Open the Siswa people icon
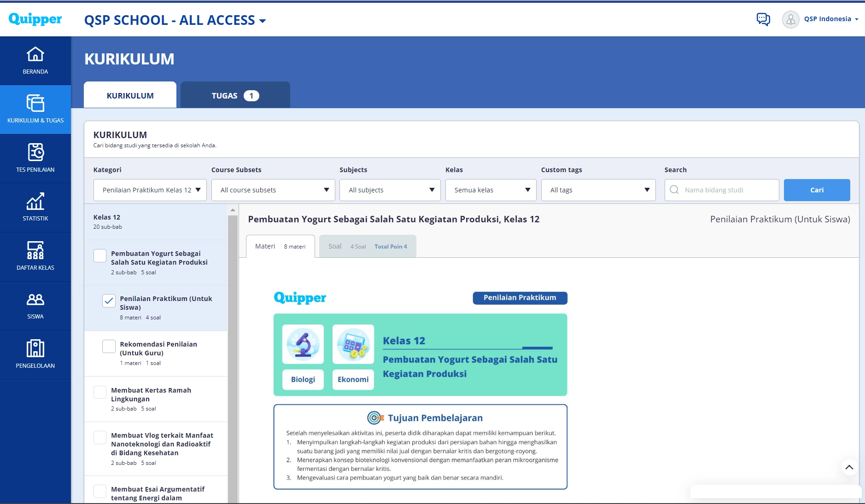 click(35, 300)
